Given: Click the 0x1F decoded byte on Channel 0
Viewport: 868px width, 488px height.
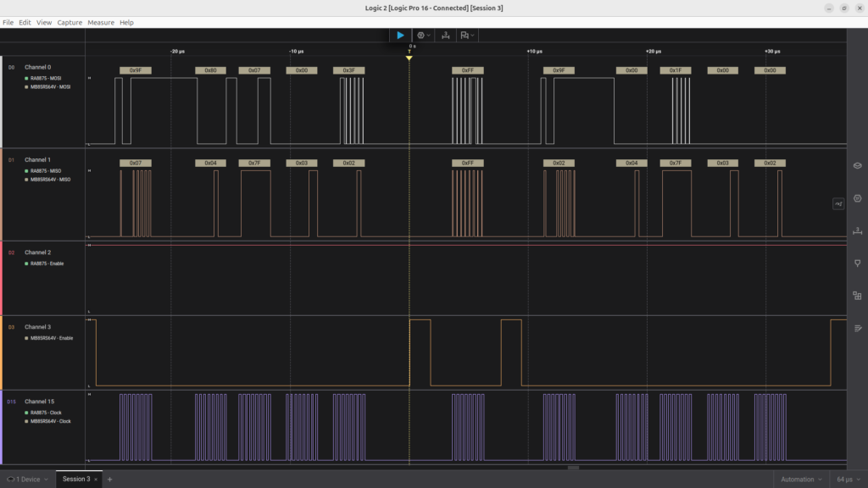Looking at the screenshot, I should [x=676, y=70].
